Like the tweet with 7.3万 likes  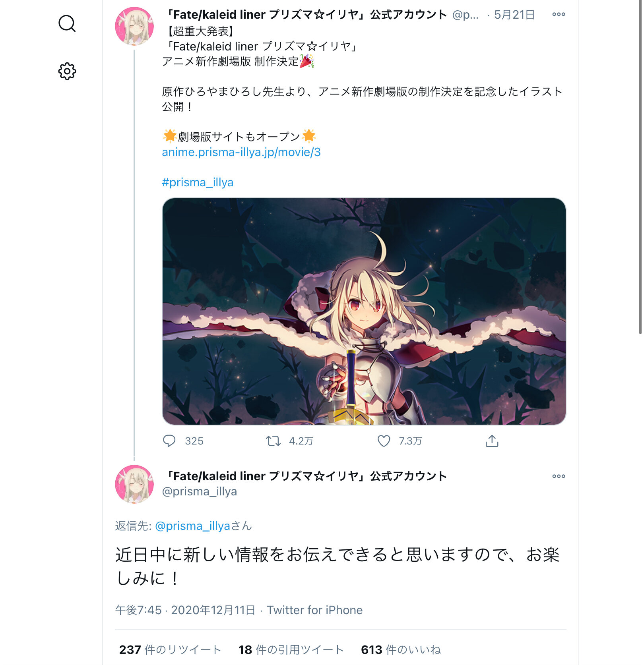click(384, 441)
